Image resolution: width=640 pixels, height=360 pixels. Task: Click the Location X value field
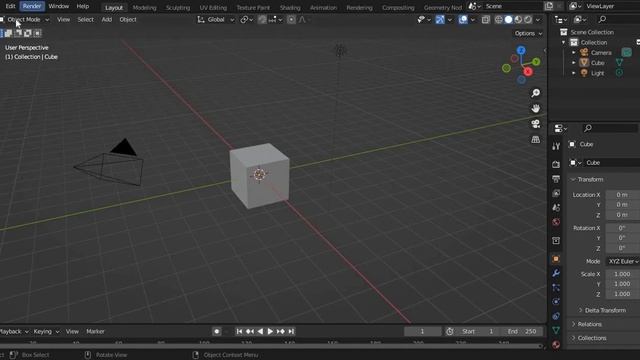(x=623, y=195)
